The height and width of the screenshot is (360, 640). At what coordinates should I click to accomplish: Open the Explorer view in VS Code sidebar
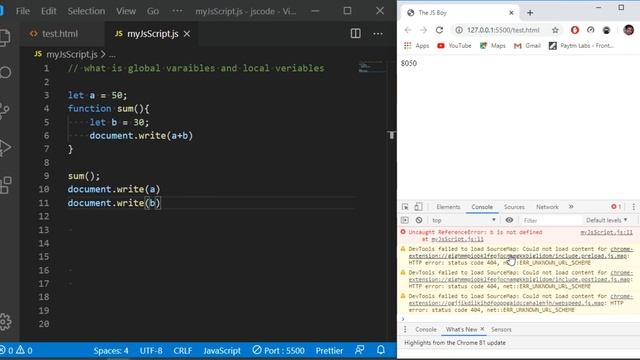coord(5,38)
